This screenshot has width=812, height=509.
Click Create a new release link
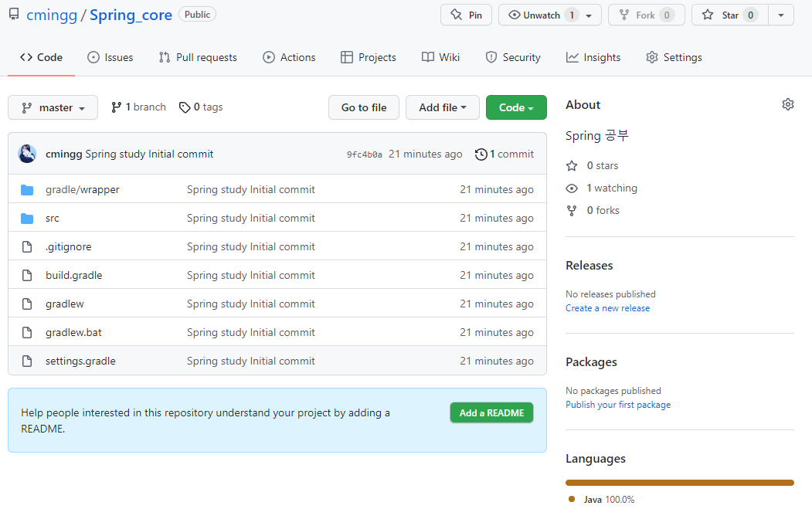[607, 308]
